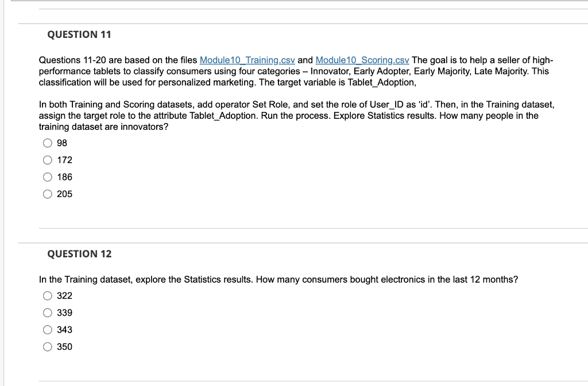Image resolution: width=588 pixels, height=386 pixels.
Task: Click the electronics question text in Question 12
Action: [278, 280]
